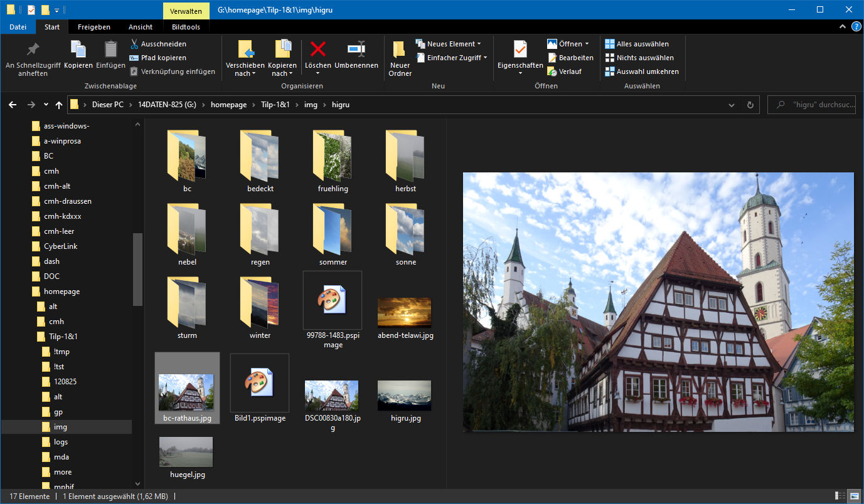This screenshot has height=504, width=864.
Task: Click Auswahl umkehren to invert selection
Action: pos(641,71)
